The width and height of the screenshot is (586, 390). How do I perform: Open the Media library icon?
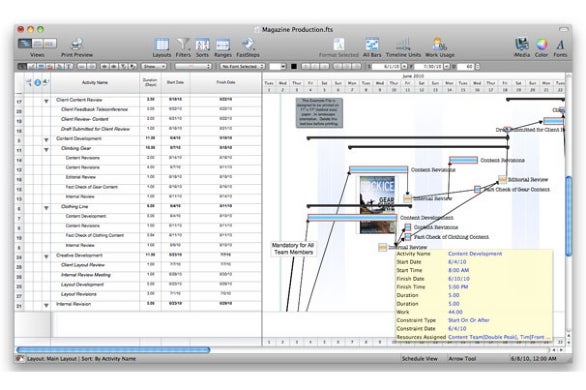[x=522, y=44]
